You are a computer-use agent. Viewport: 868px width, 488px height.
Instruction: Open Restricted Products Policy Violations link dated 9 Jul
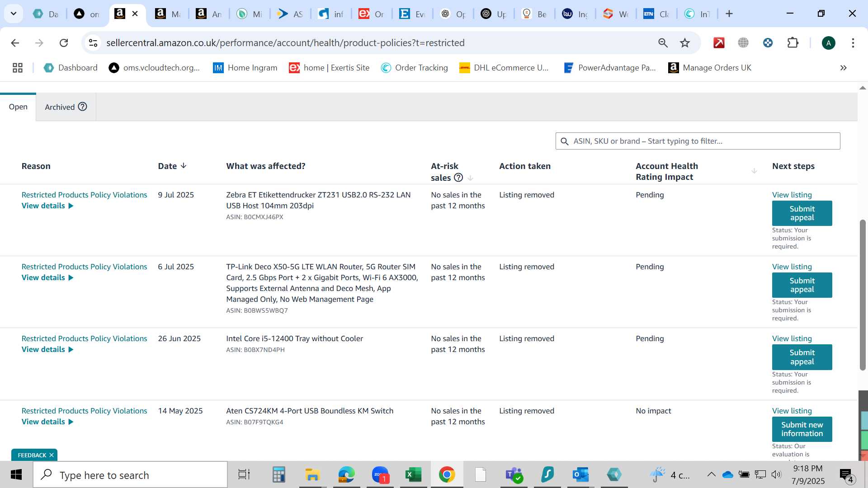click(84, 195)
